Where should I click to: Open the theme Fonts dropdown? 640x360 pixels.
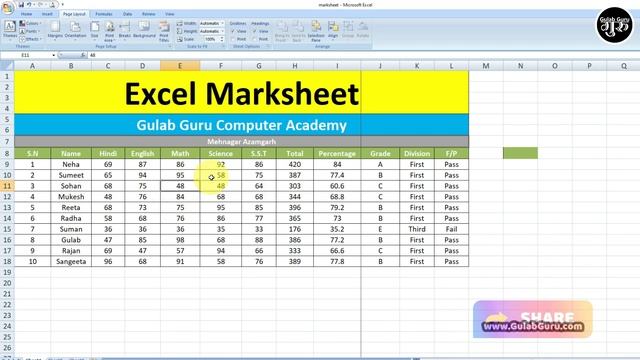pos(30,31)
